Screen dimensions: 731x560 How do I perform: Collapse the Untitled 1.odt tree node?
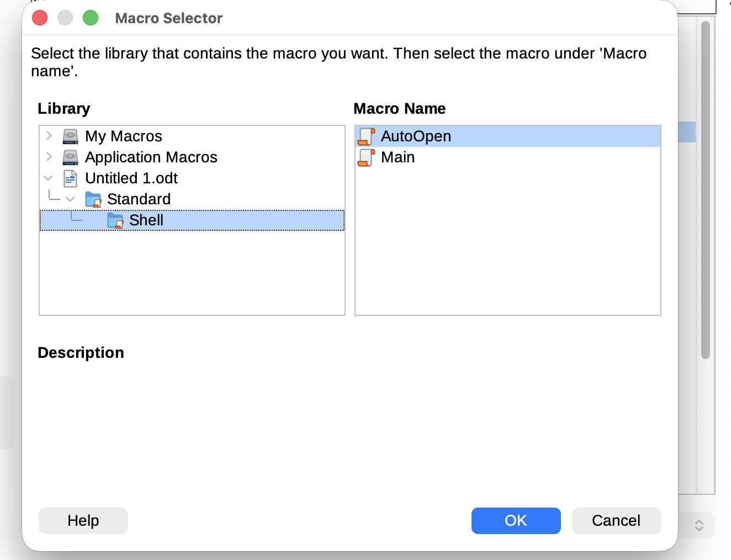(49, 178)
